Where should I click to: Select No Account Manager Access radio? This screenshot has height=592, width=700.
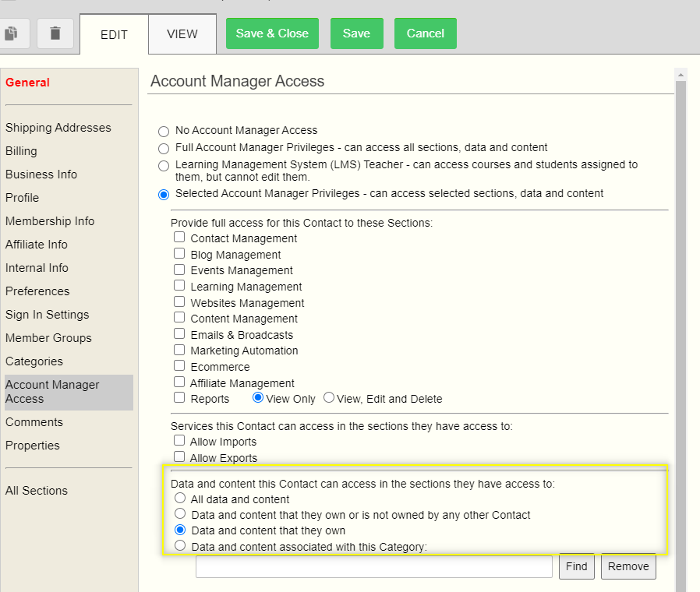point(164,131)
